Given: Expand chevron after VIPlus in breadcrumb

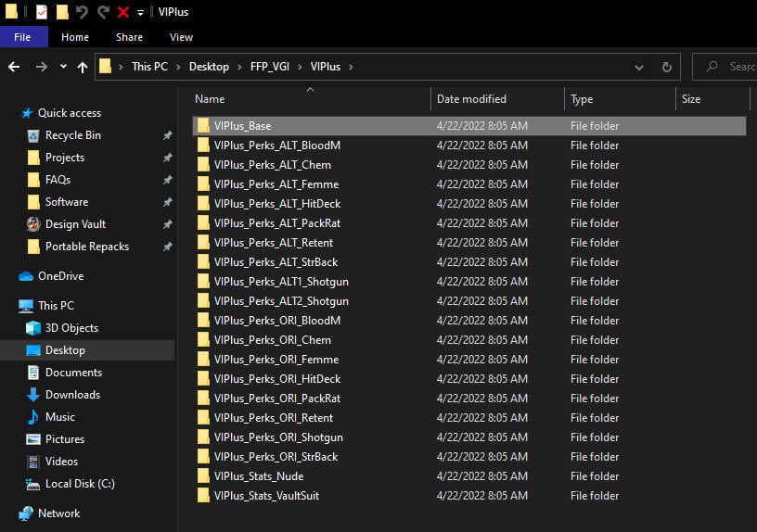Looking at the screenshot, I should (351, 67).
